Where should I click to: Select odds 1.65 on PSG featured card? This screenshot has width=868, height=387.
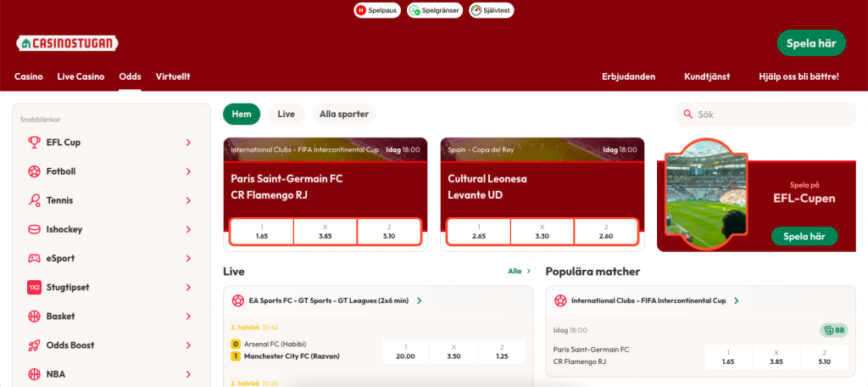click(261, 232)
